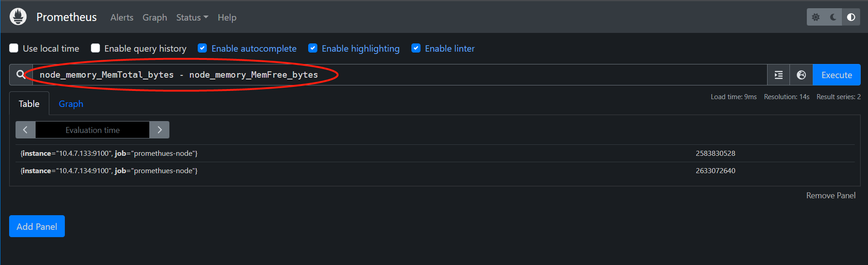Tick the Enable query history checkbox

(95, 48)
